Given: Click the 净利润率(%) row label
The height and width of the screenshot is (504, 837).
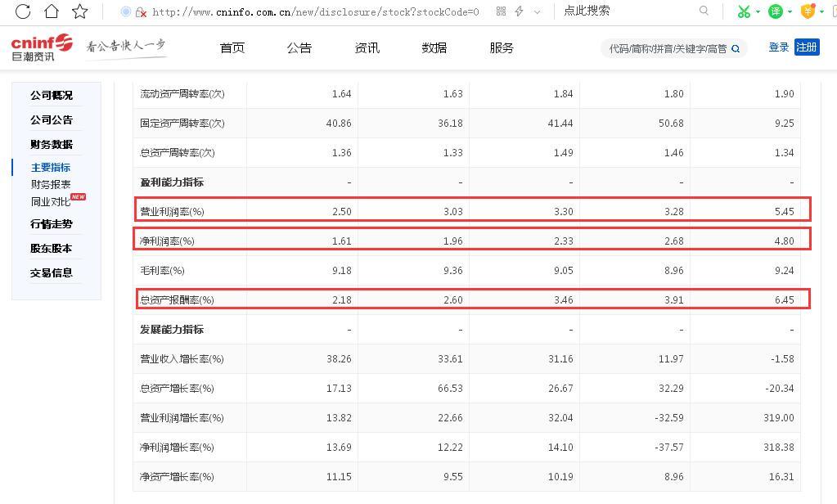Looking at the screenshot, I should (167, 241).
